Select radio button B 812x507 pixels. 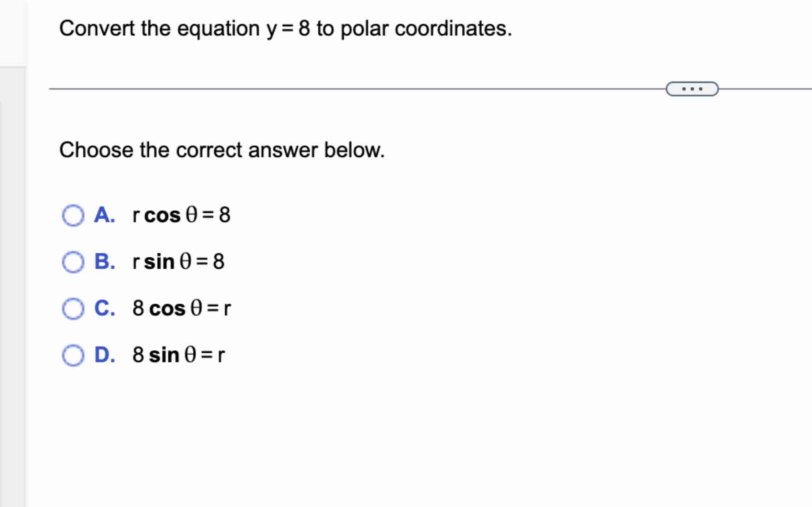[73, 262]
